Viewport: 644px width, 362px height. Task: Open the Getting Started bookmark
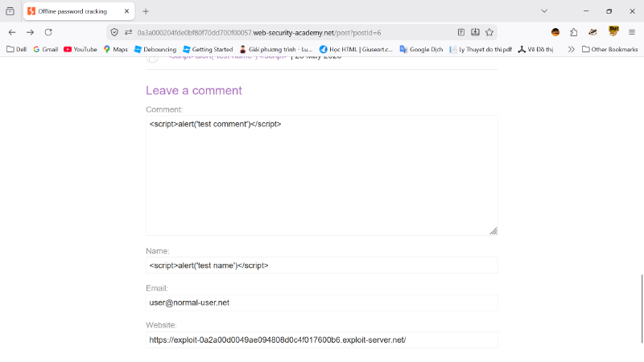pos(208,49)
